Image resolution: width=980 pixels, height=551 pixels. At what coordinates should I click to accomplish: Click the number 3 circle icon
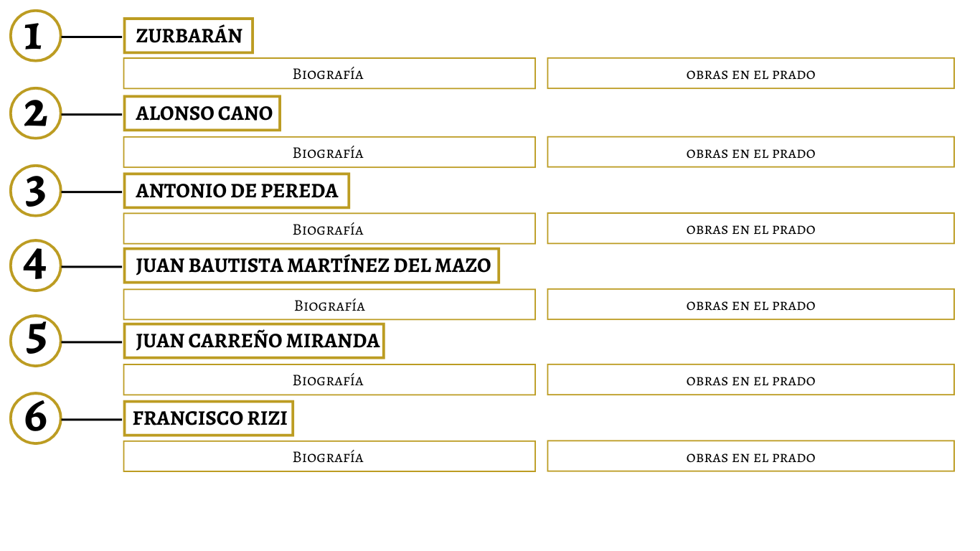(x=35, y=191)
